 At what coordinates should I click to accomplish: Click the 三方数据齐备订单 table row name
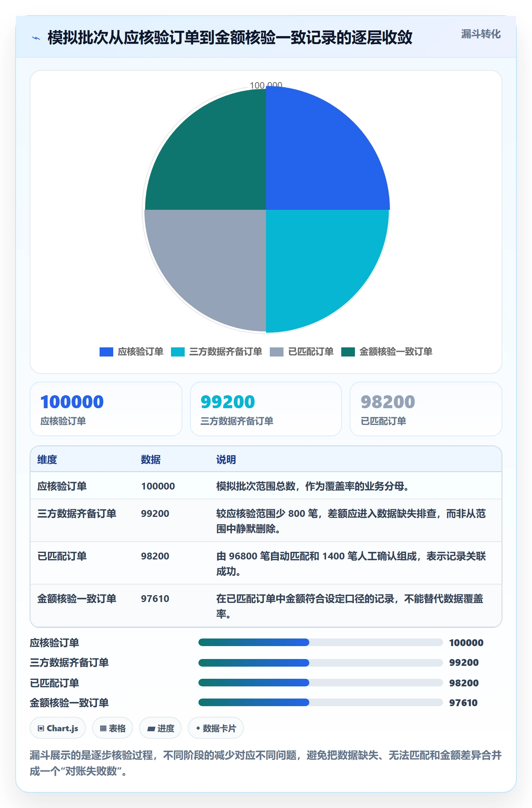pos(77,513)
